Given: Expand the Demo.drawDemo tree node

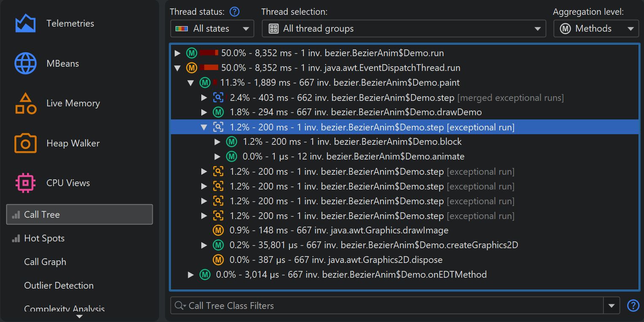Looking at the screenshot, I should [x=204, y=112].
